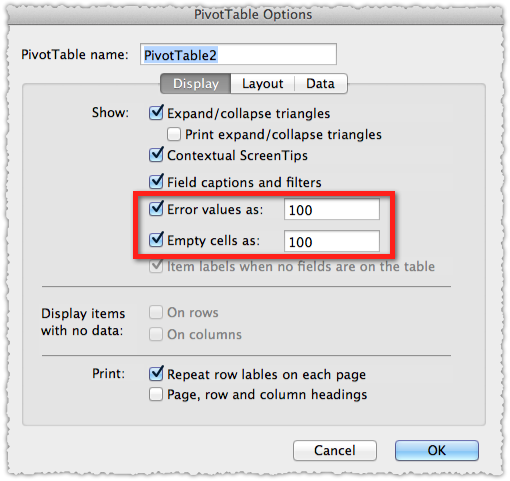Click the PivotTable name text field
Screen dimensions: 510x481
click(x=238, y=54)
